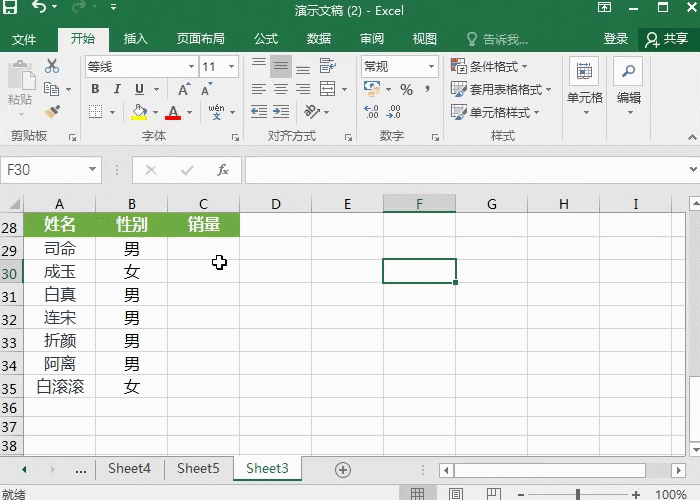
Task: Switch to 公式 Formulas tab
Action: coord(266,39)
